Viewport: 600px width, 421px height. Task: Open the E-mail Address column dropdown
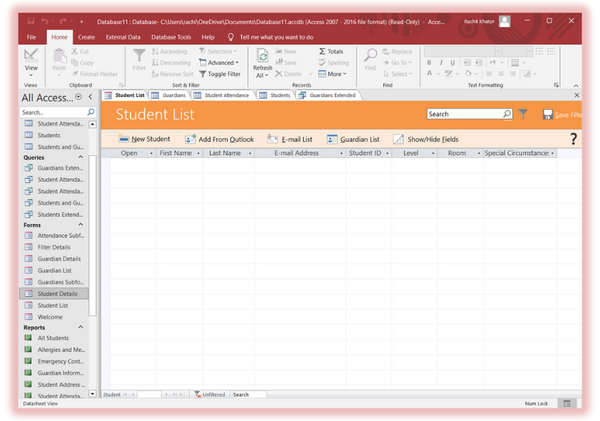[341, 153]
